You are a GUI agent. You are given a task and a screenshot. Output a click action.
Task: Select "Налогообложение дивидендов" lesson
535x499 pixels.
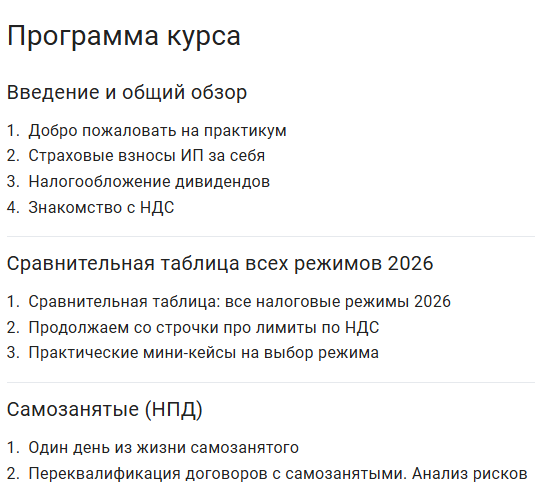pos(149,182)
